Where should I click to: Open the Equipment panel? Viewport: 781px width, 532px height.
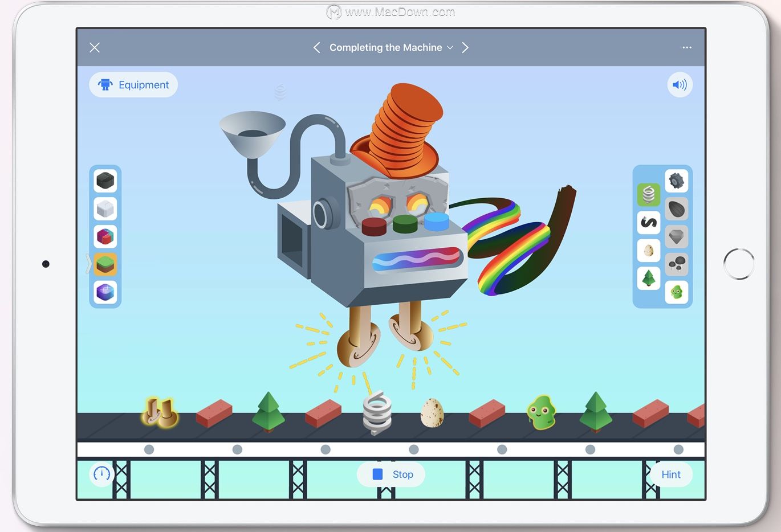click(133, 85)
